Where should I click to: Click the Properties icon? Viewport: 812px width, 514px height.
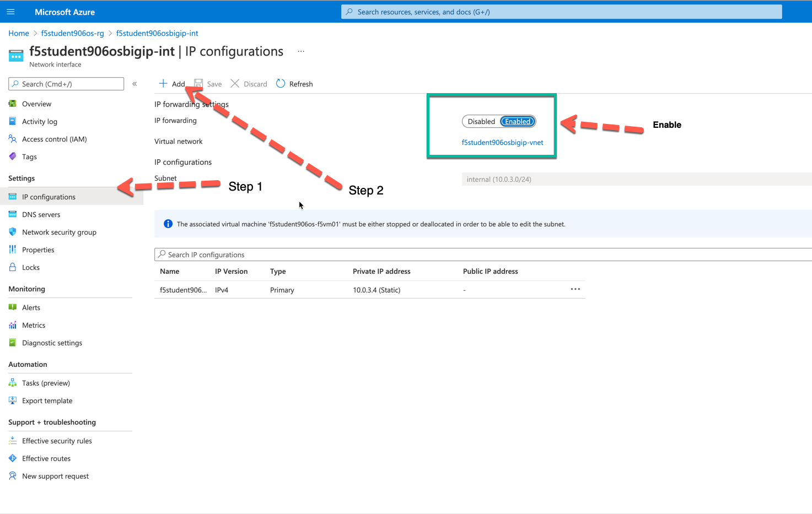click(13, 250)
